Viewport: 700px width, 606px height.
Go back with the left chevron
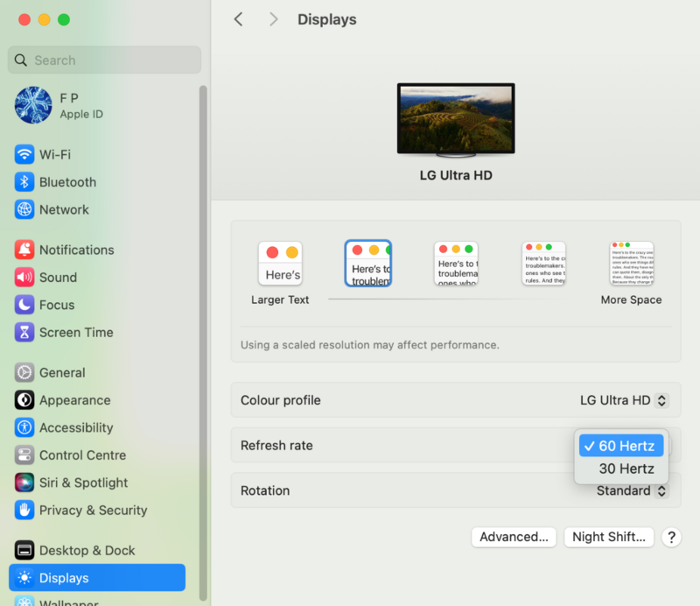(238, 19)
